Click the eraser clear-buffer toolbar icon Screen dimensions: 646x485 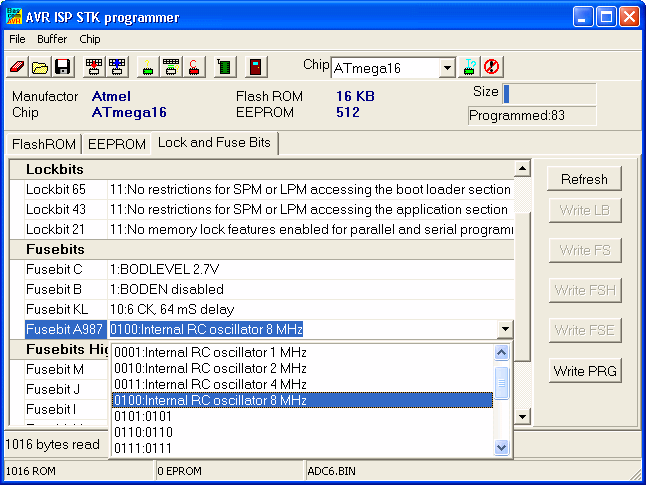(x=17, y=67)
